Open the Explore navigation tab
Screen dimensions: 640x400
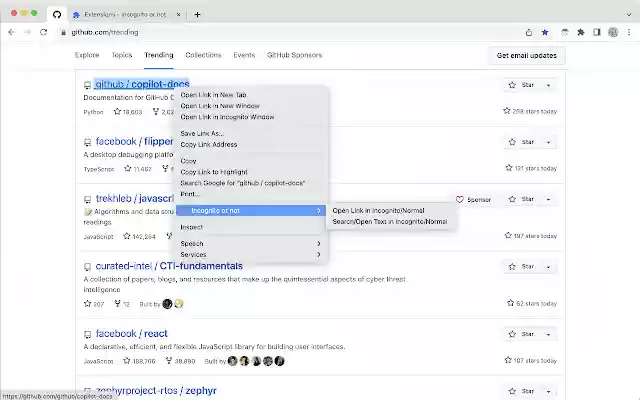(87, 55)
